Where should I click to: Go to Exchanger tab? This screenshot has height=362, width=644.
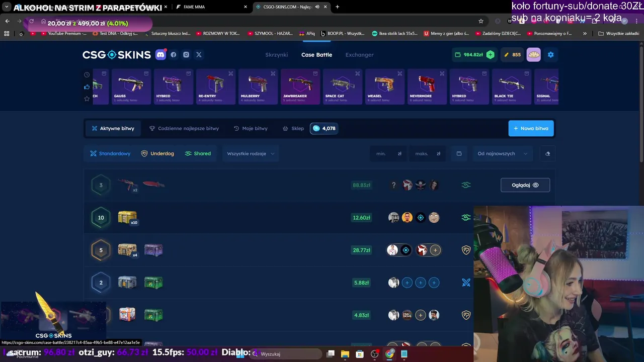359,55
